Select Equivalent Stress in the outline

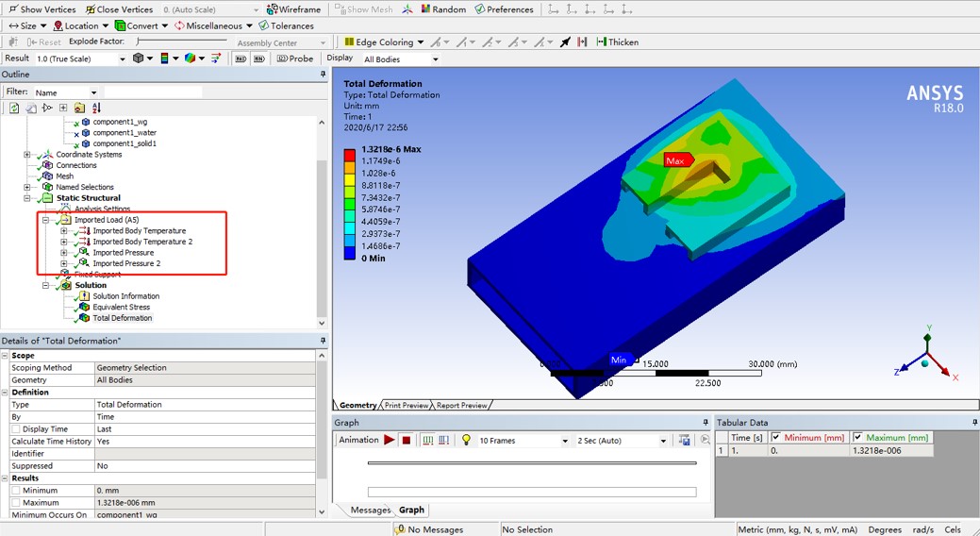[121, 307]
